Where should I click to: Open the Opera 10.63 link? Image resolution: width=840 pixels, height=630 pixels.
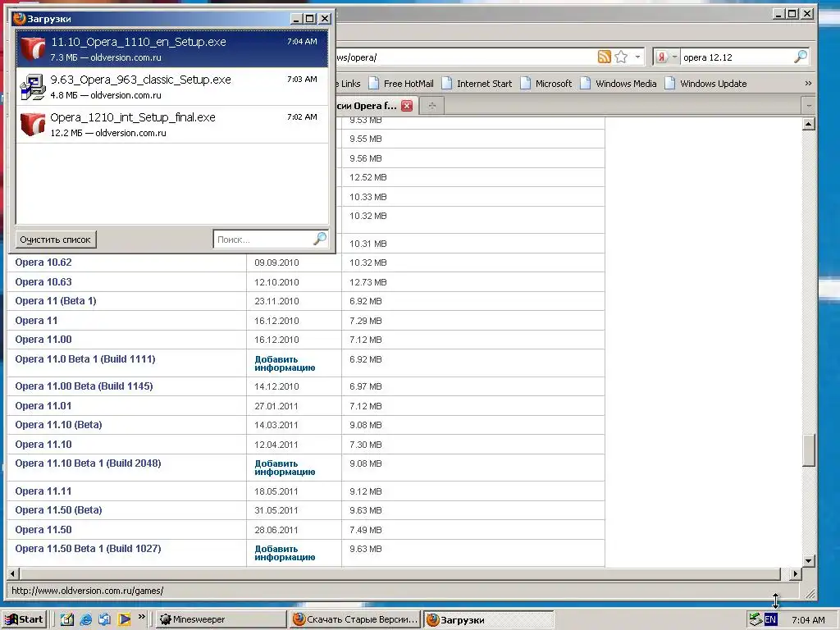tap(43, 282)
